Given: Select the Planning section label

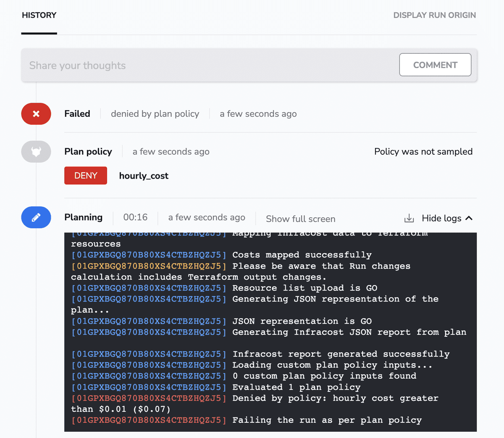Looking at the screenshot, I should (x=83, y=217).
